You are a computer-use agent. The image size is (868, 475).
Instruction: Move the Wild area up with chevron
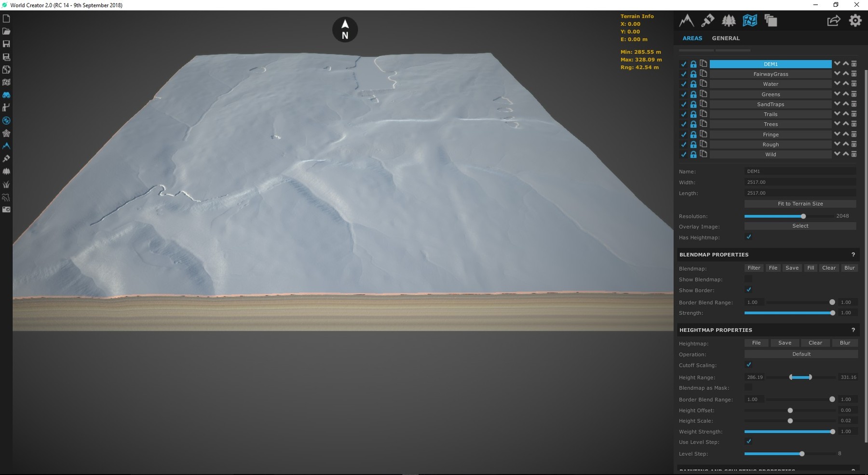point(846,154)
